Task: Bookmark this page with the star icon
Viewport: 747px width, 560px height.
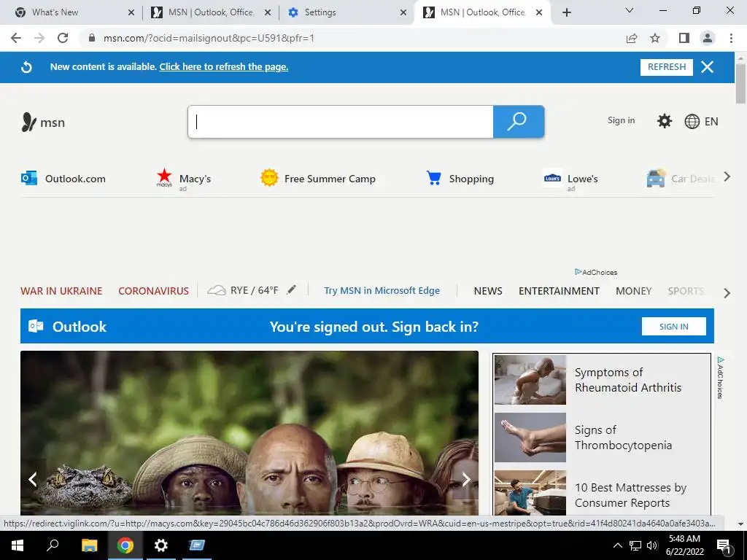Action: tap(655, 38)
